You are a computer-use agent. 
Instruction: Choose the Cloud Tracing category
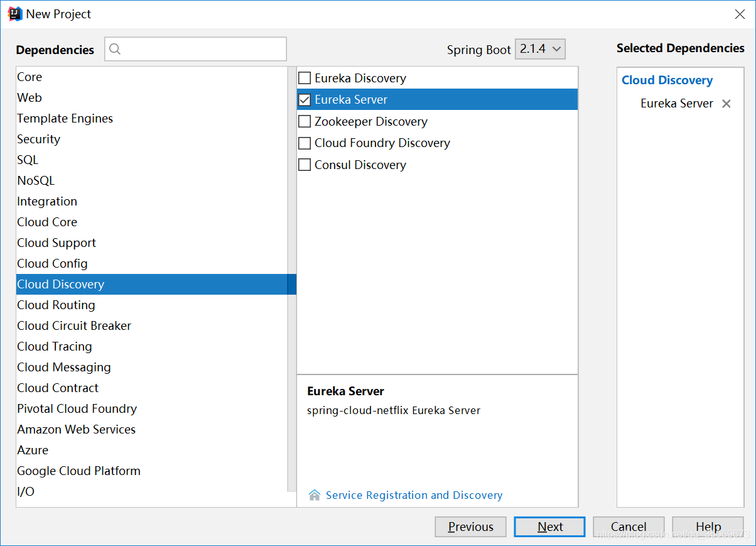152,346
